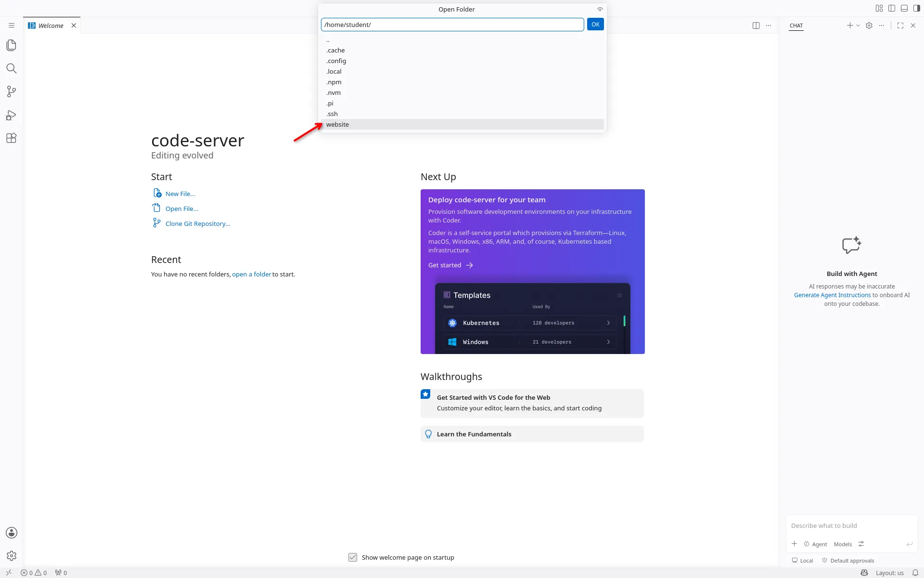Click Get started link in deploy card
Screen dimensions: 924x578
coord(450,265)
